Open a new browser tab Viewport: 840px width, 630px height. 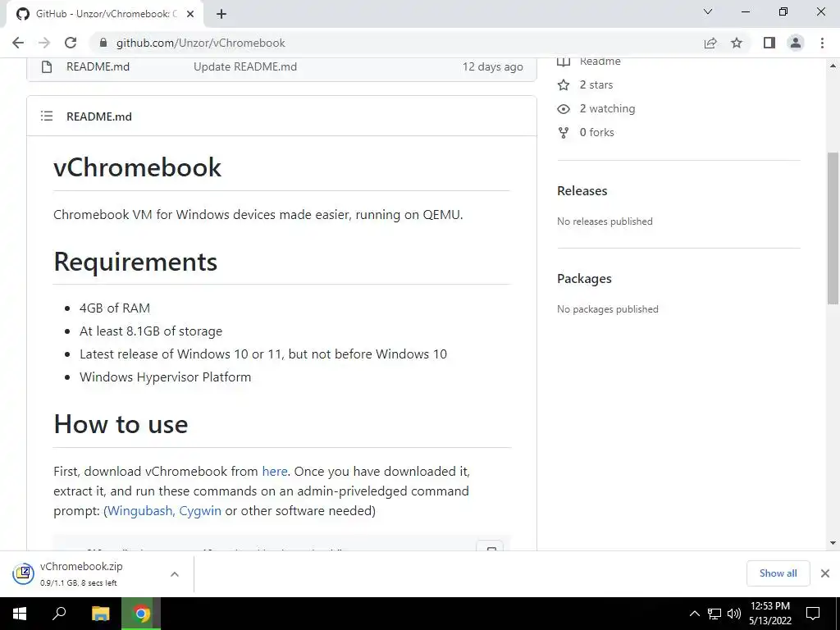221,14
